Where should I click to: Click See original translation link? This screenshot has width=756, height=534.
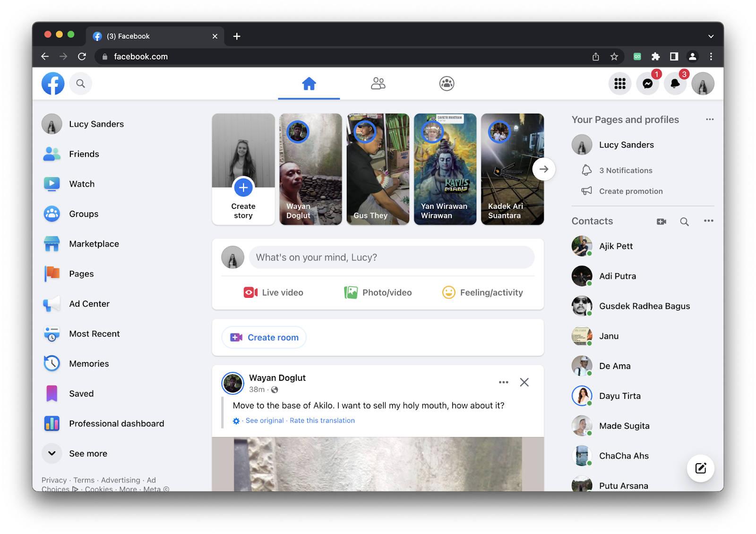265,421
